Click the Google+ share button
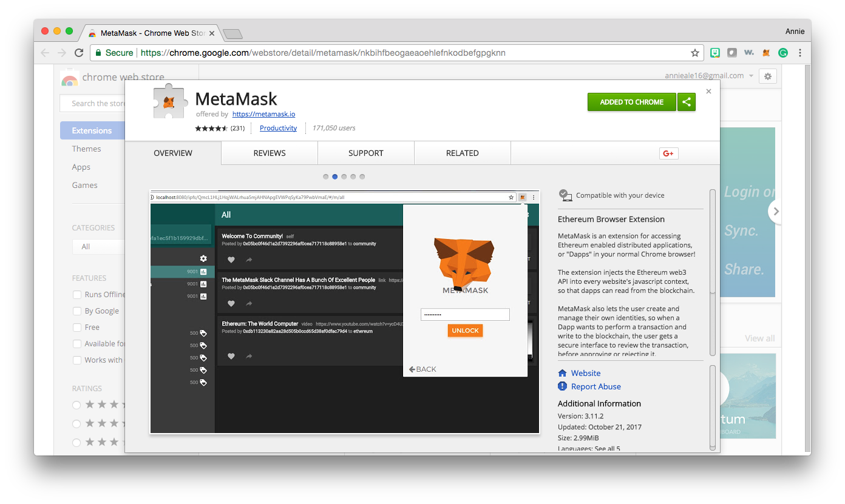Viewport: 845px width, 504px height. (x=668, y=153)
